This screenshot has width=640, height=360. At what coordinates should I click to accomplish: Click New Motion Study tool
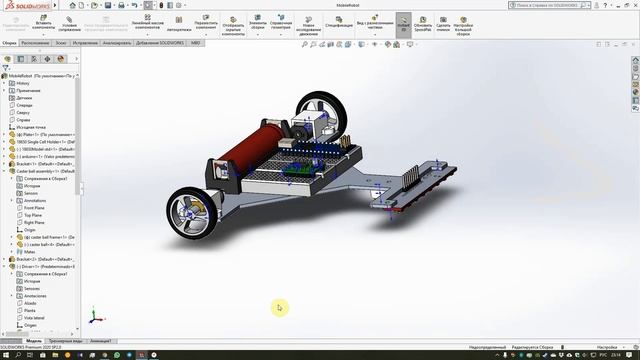(x=308, y=26)
